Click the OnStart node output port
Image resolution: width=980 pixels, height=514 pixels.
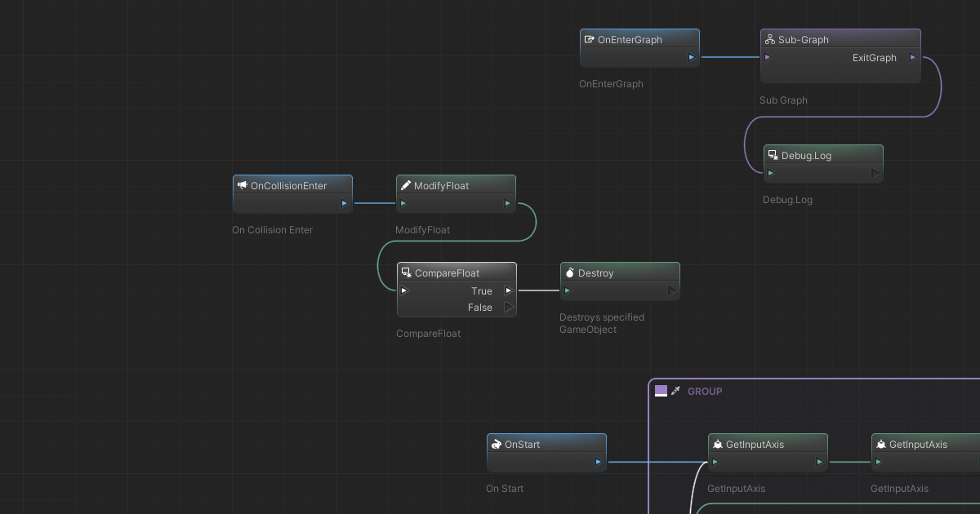click(x=598, y=462)
